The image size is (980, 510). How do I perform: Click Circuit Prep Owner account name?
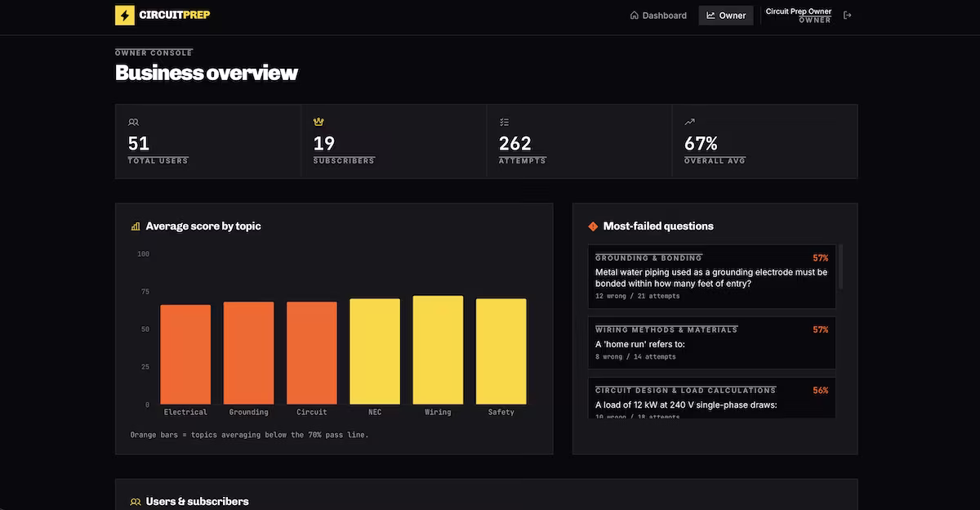coord(799,11)
